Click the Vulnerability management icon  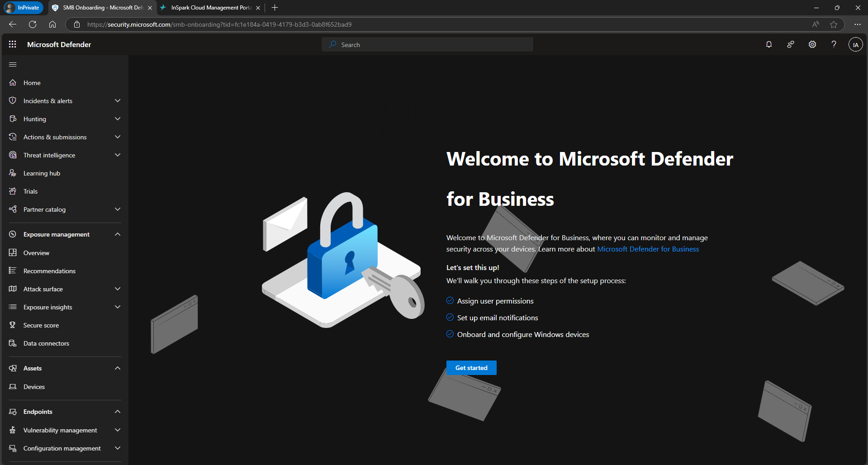(x=13, y=430)
